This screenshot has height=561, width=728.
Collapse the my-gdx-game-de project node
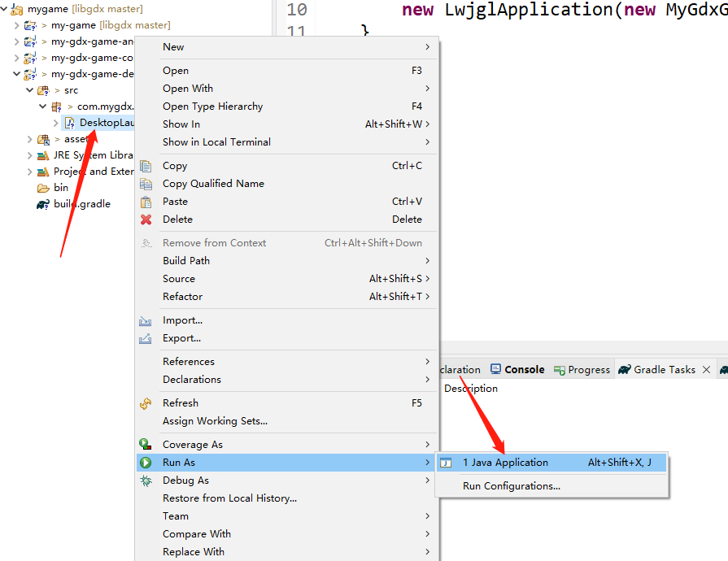(17, 74)
